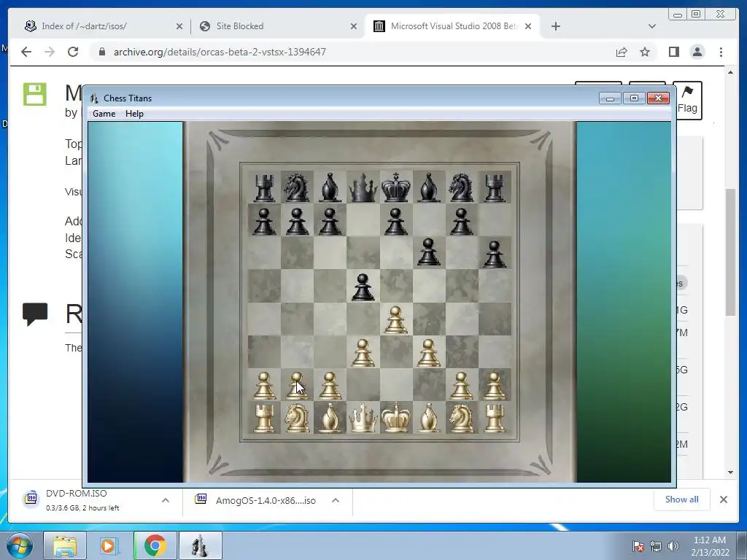Click the volume icon in system tray
The width and height of the screenshot is (747, 560).
click(x=673, y=546)
